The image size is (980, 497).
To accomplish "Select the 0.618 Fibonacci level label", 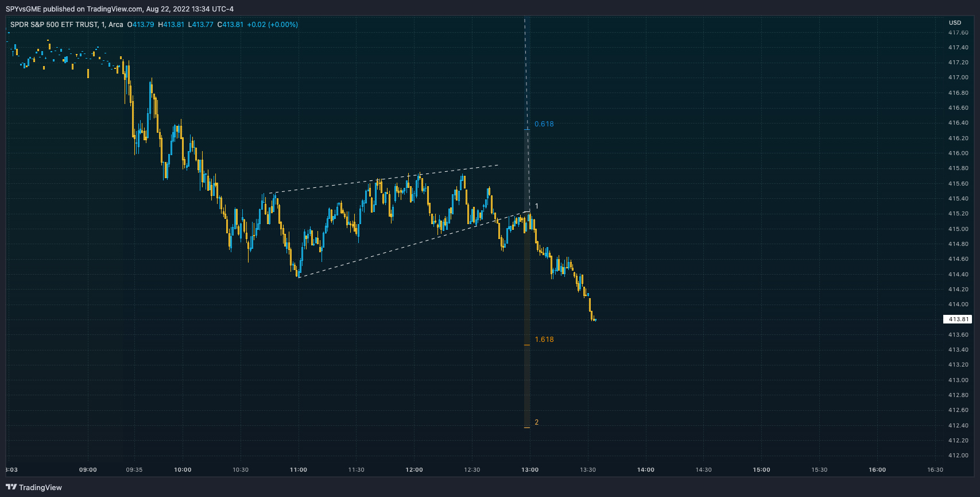I will (x=544, y=124).
